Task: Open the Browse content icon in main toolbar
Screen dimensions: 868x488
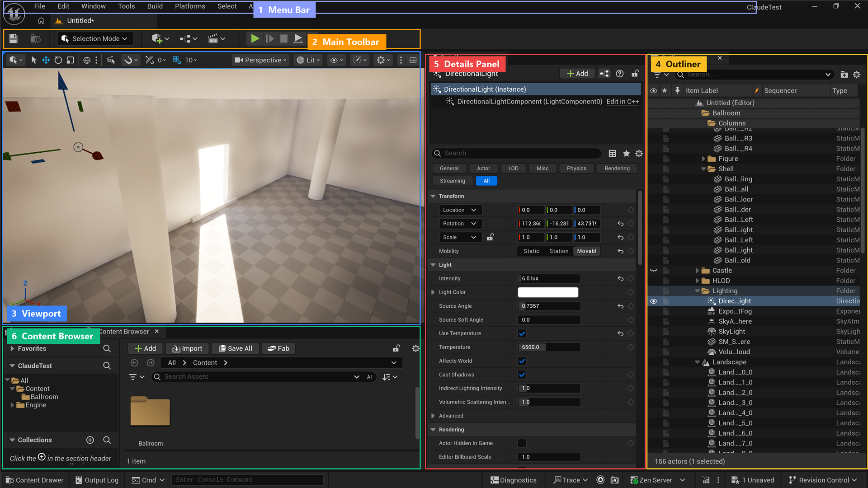Action: click(35, 39)
